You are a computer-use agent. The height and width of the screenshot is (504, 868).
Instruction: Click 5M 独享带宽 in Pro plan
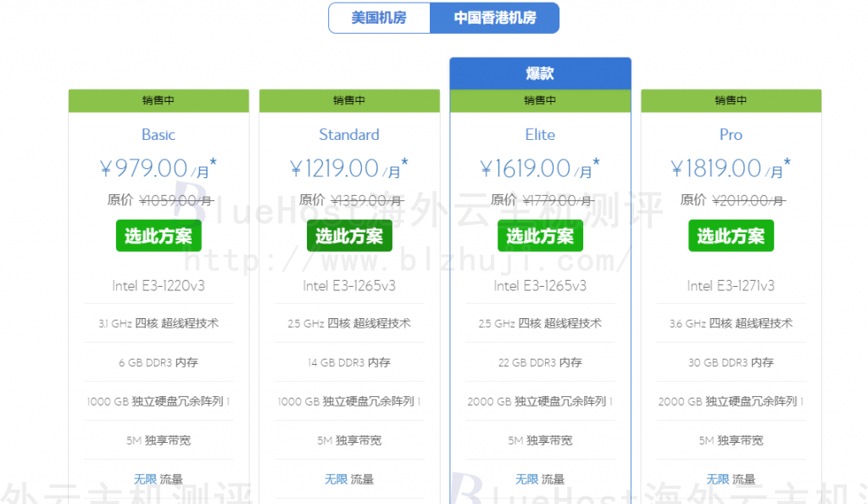click(x=731, y=441)
